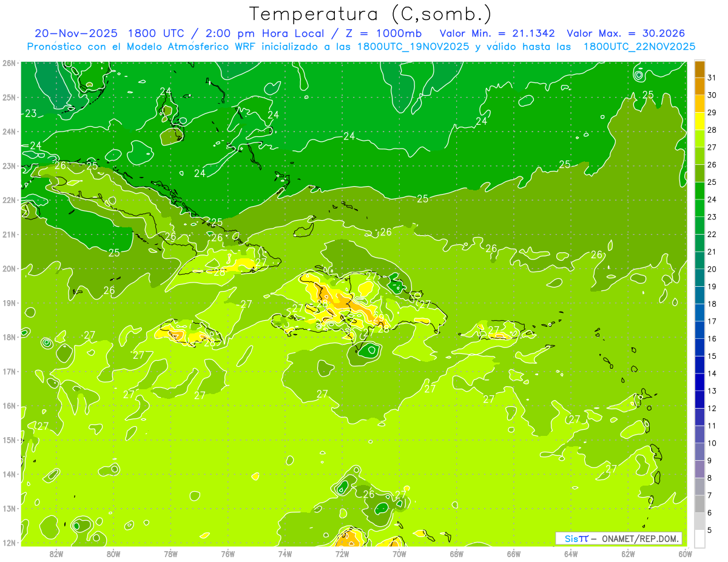The width and height of the screenshot is (728, 562).
Task: Click the 80W longitude axis label
Action: click(113, 553)
